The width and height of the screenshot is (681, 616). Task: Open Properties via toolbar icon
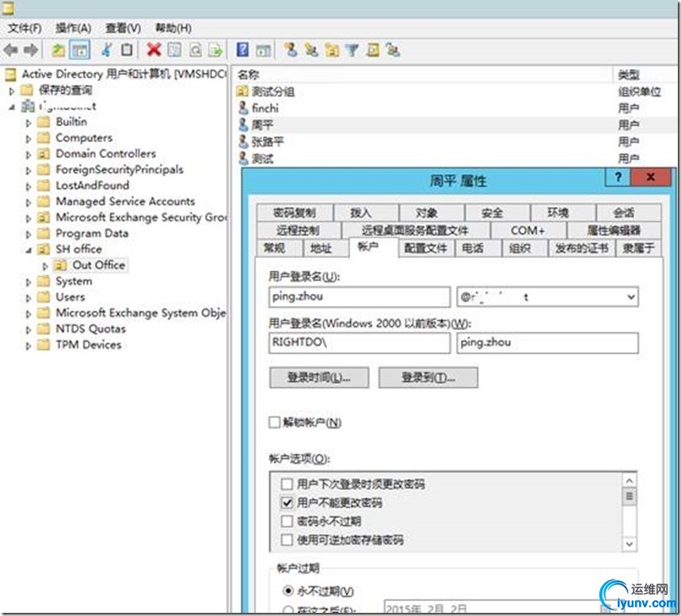[174, 50]
